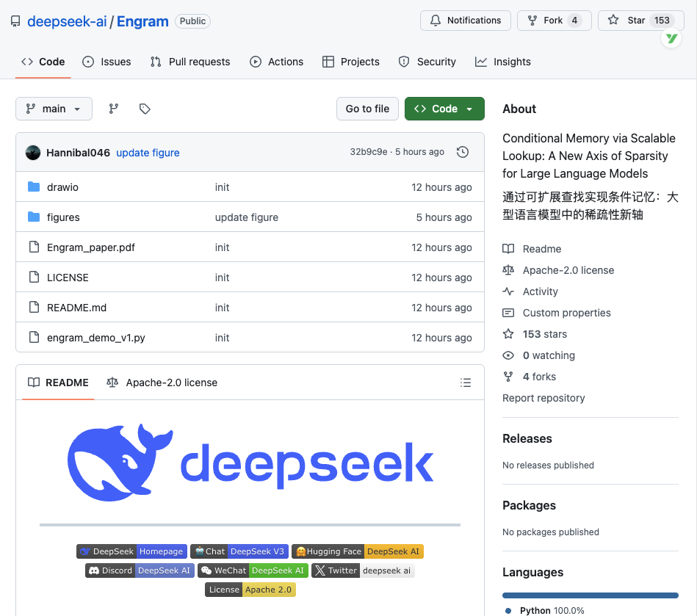697x616 pixels.
Task: Click the eye icon for 0 watching
Action: [x=508, y=355]
